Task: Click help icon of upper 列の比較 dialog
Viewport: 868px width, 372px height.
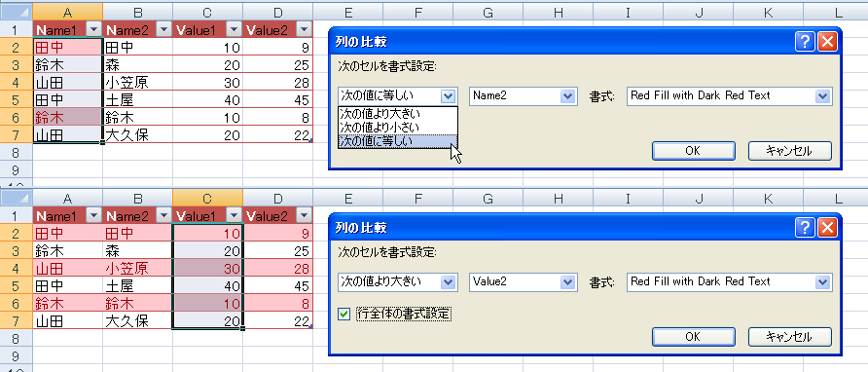Action: [x=805, y=42]
